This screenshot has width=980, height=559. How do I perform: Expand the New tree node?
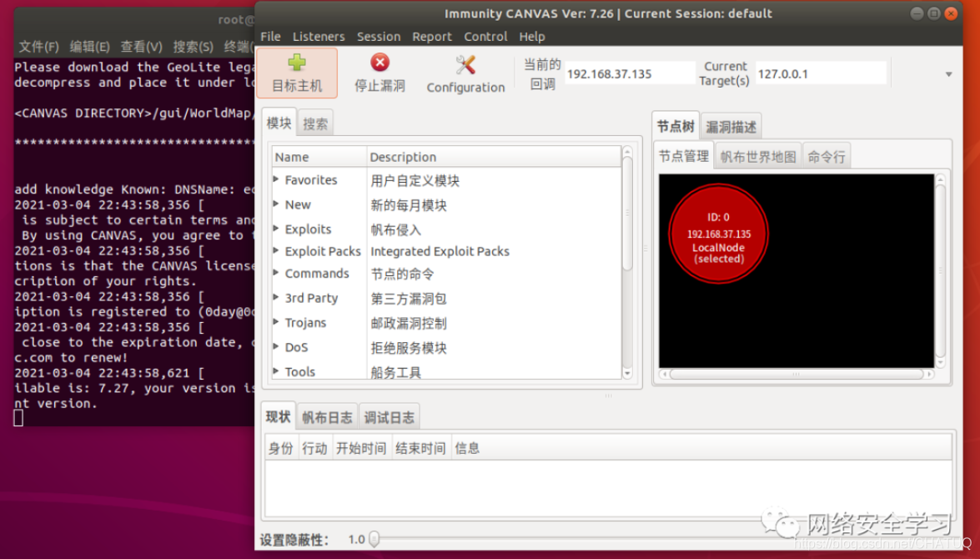(276, 204)
